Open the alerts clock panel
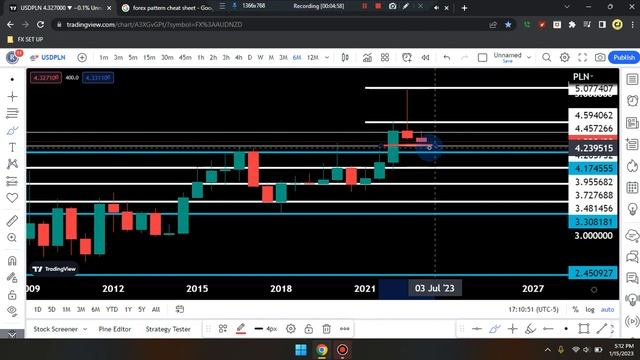The image size is (640, 360). click(632, 100)
